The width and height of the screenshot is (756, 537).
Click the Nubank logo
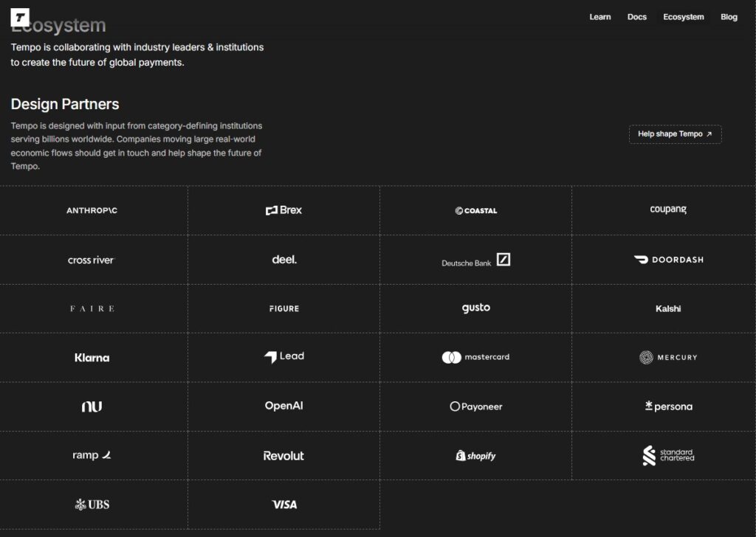click(x=92, y=406)
